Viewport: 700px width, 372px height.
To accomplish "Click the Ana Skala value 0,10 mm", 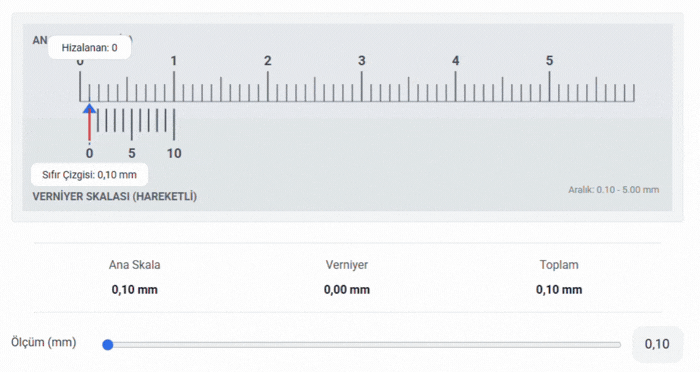I will (134, 290).
